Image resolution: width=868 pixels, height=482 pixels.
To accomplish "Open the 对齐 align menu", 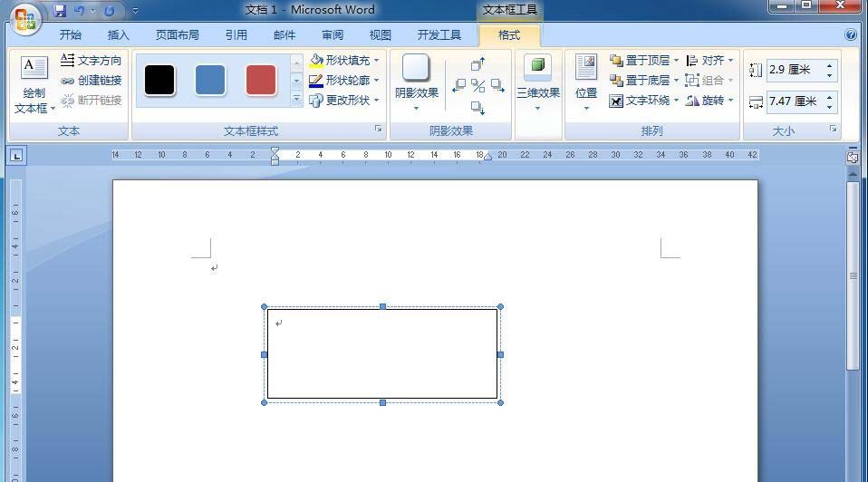I will pyautogui.click(x=709, y=61).
